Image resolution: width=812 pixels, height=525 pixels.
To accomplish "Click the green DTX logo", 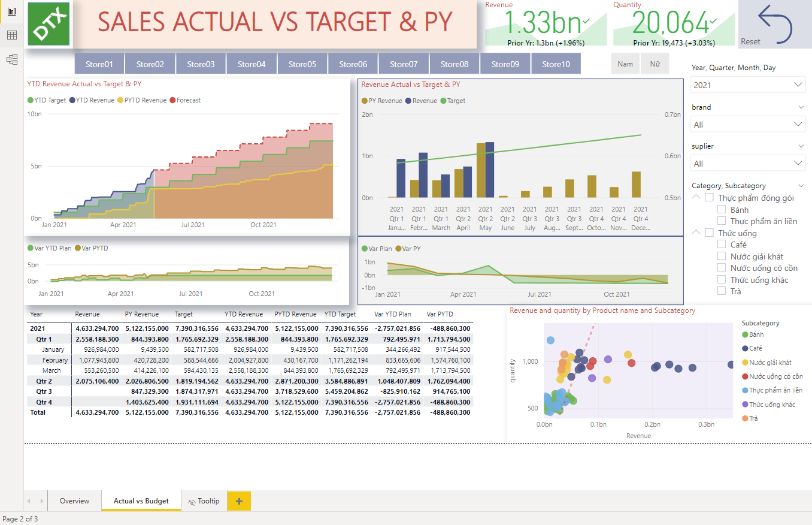I will 49,24.
